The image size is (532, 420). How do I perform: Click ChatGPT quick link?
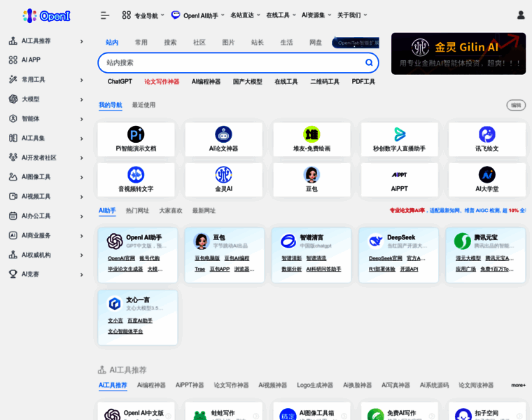(120, 81)
